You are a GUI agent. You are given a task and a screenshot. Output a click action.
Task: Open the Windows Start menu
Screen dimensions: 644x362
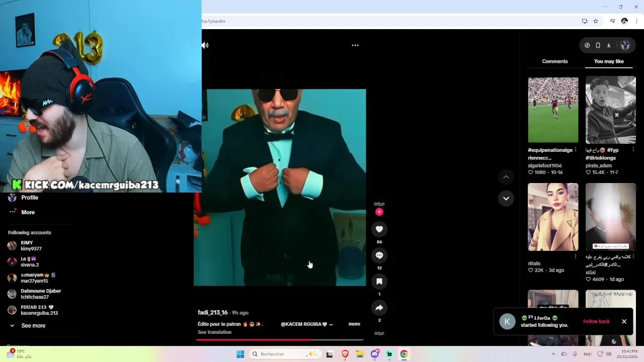pos(240,354)
